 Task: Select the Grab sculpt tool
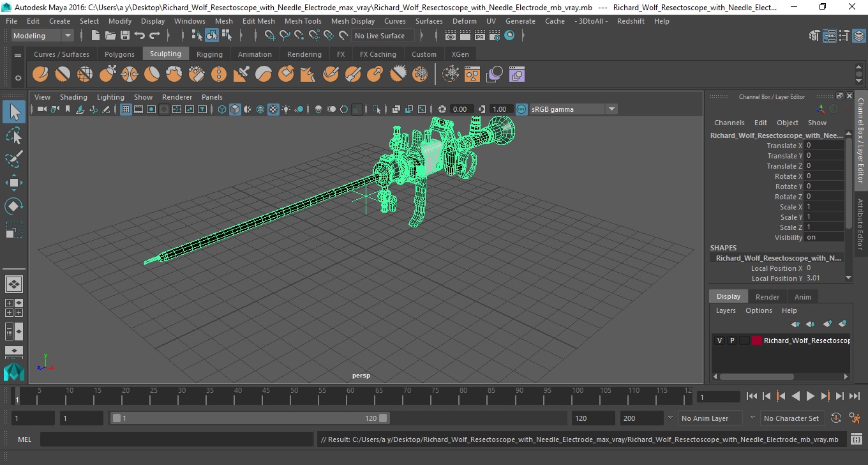click(107, 75)
